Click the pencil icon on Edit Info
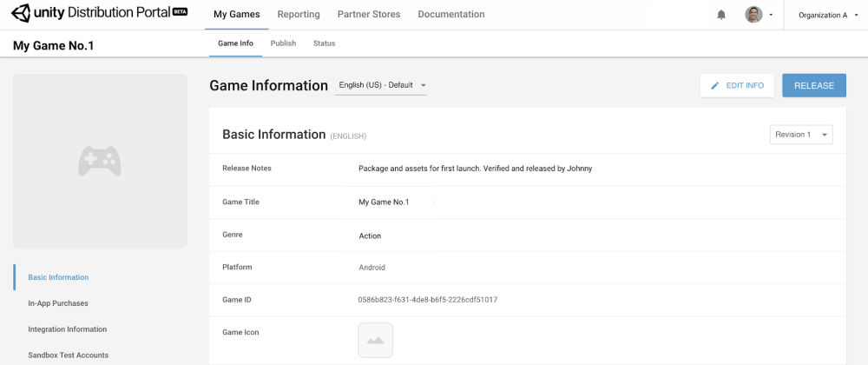 pos(715,85)
